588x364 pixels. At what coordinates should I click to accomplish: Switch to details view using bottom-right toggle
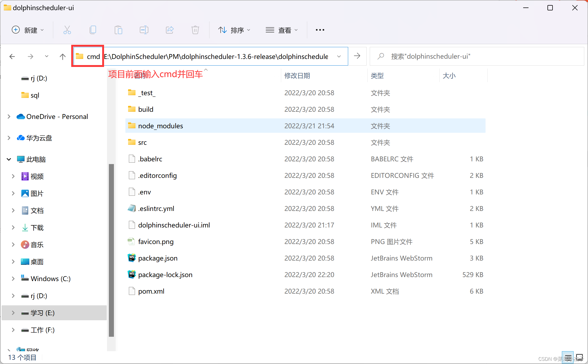[568, 357]
